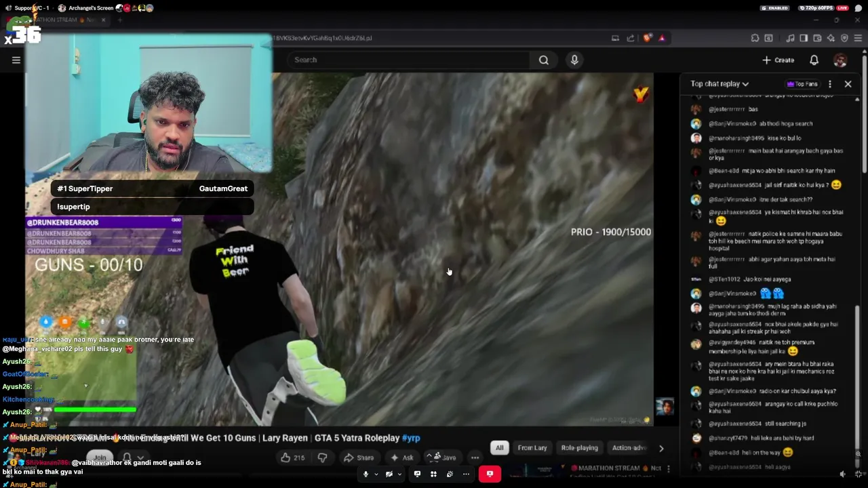
Task: Expand microphone options arrow in call bar
Action: [376, 474]
